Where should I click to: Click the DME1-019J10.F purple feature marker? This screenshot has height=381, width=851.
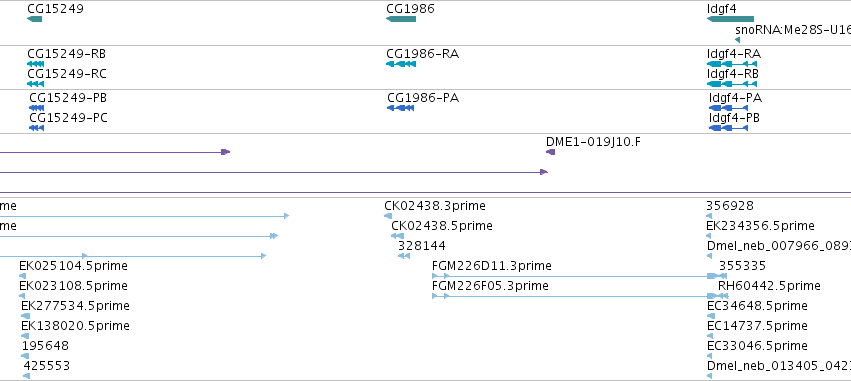pyautogui.click(x=550, y=152)
